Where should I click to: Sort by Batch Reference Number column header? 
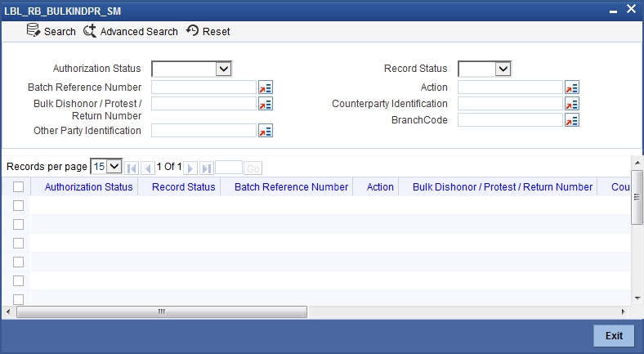click(291, 187)
